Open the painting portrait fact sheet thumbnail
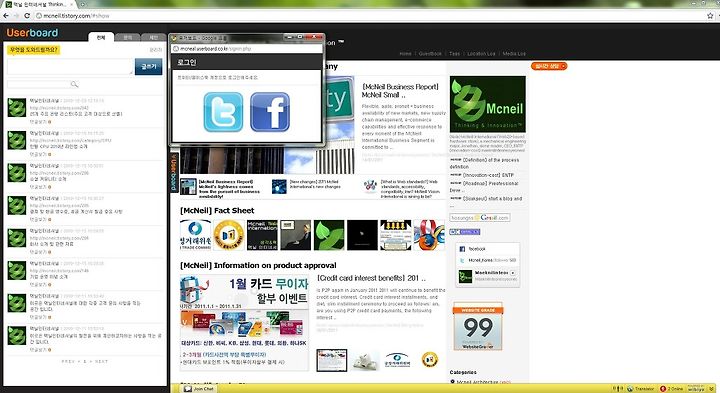This screenshot has height=393, width=720. (x=295, y=235)
